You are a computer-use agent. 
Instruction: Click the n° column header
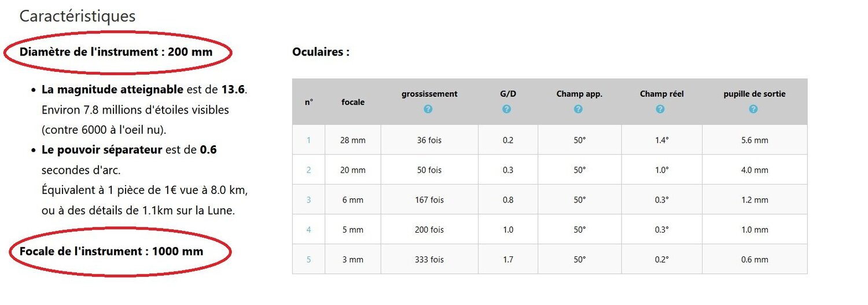[x=308, y=102]
